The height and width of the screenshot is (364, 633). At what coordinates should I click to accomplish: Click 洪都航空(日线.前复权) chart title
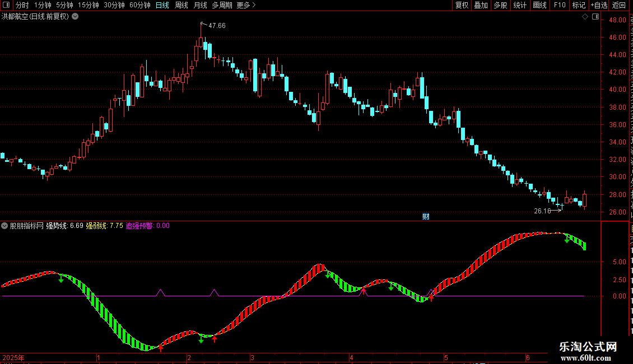[x=35, y=17]
